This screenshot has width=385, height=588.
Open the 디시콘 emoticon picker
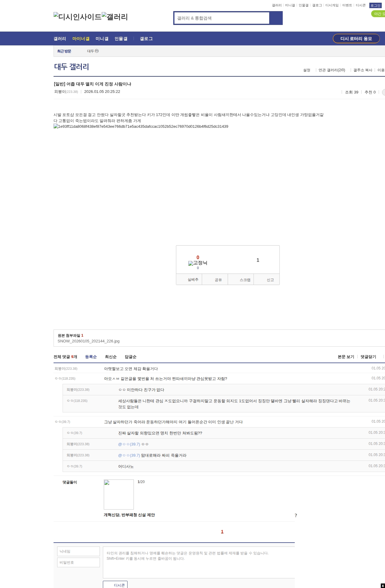(x=115, y=585)
